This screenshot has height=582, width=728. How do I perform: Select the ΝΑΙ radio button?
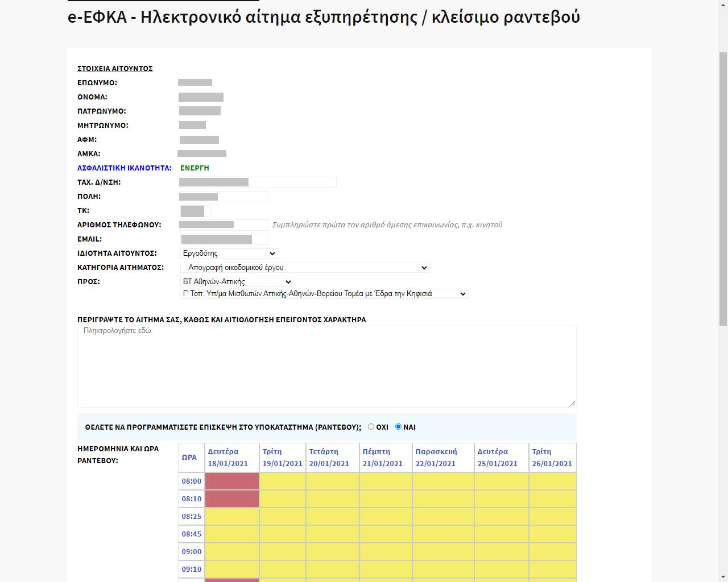398,427
